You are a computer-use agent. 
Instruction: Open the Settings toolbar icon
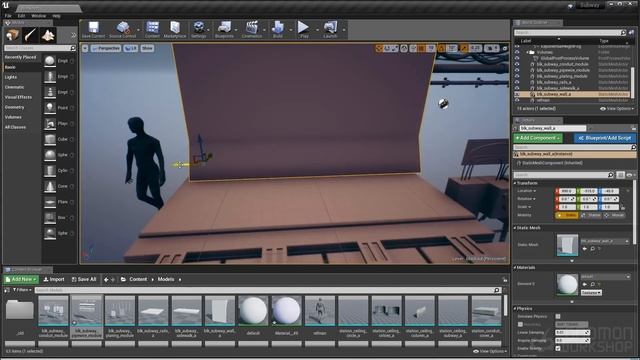point(199,28)
